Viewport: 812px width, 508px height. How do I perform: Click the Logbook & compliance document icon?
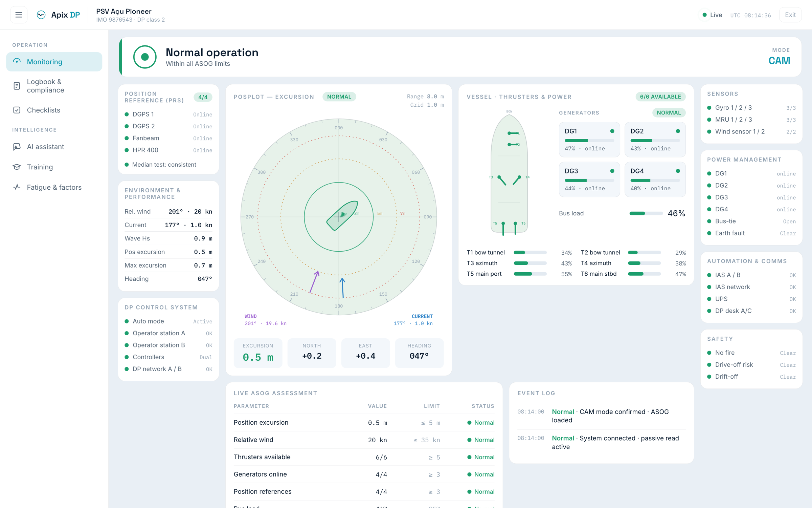point(17,86)
